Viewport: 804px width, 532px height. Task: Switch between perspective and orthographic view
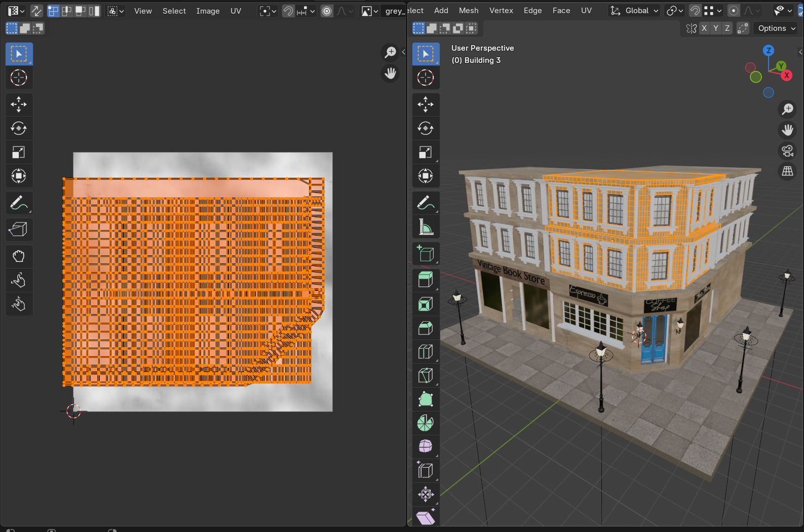pyautogui.click(x=787, y=171)
